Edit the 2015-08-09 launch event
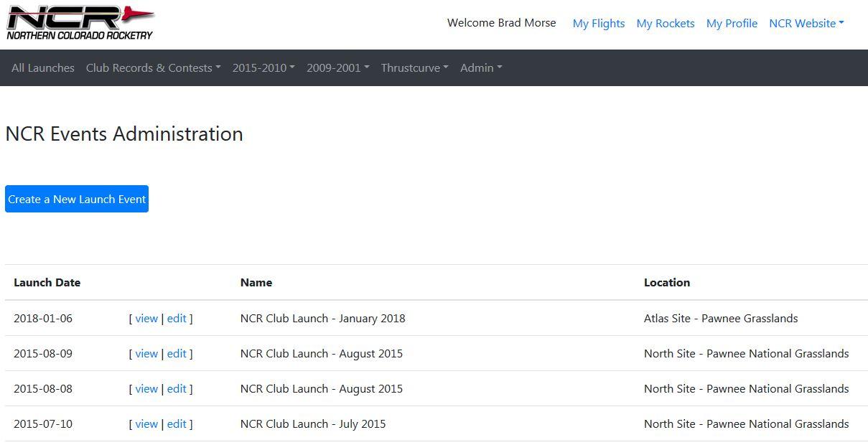 (x=177, y=353)
